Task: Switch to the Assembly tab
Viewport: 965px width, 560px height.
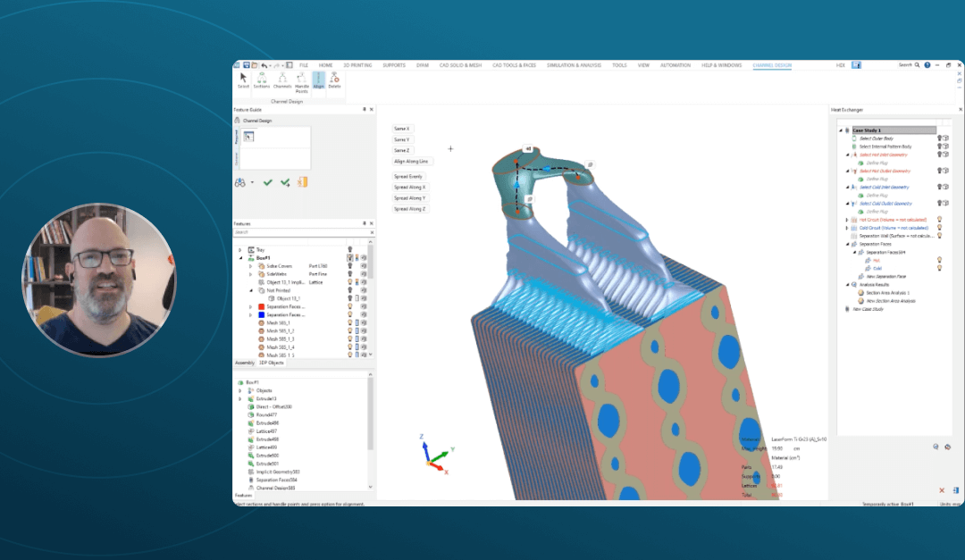Action: [244, 363]
